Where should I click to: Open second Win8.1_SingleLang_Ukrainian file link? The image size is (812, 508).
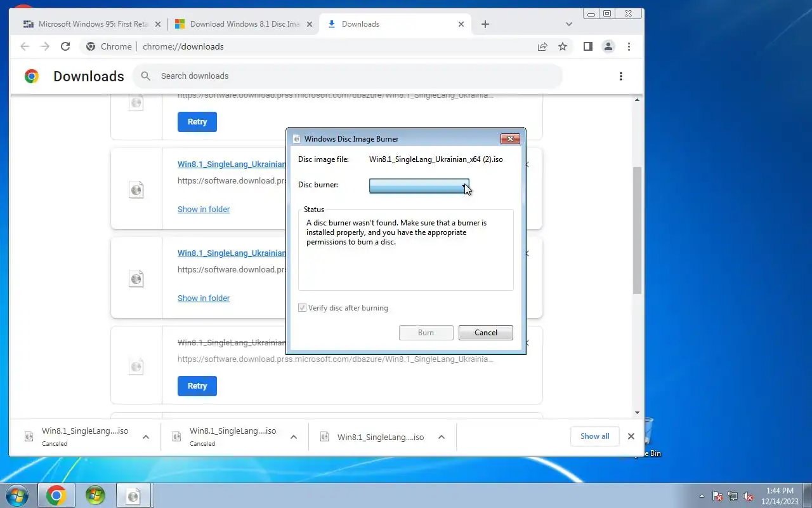click(232, 253)
